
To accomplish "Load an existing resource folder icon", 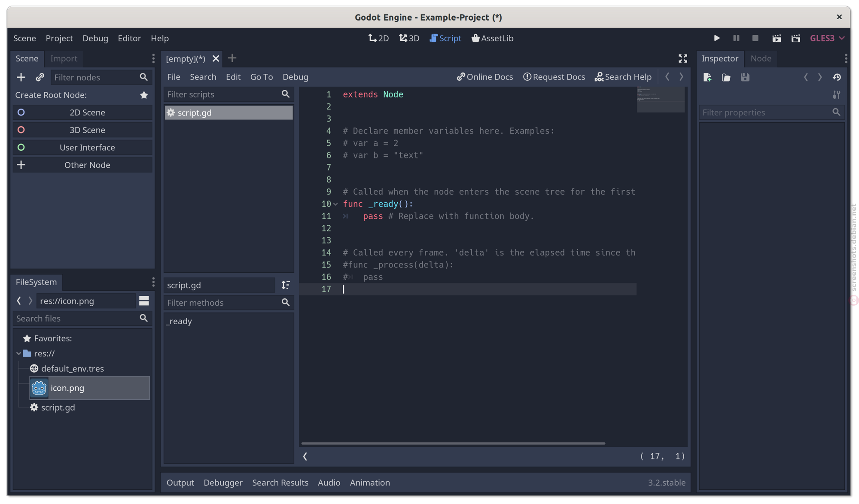I will [726, 77].
